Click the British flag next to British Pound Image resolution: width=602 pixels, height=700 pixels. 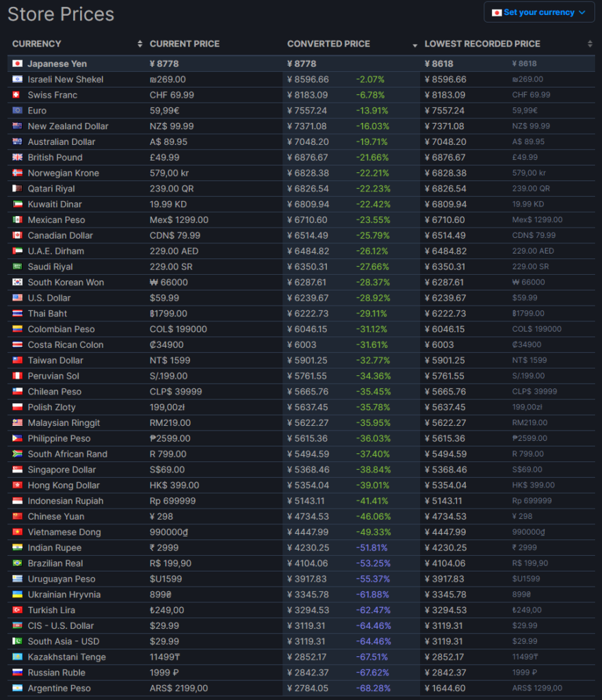pos(18,157)
